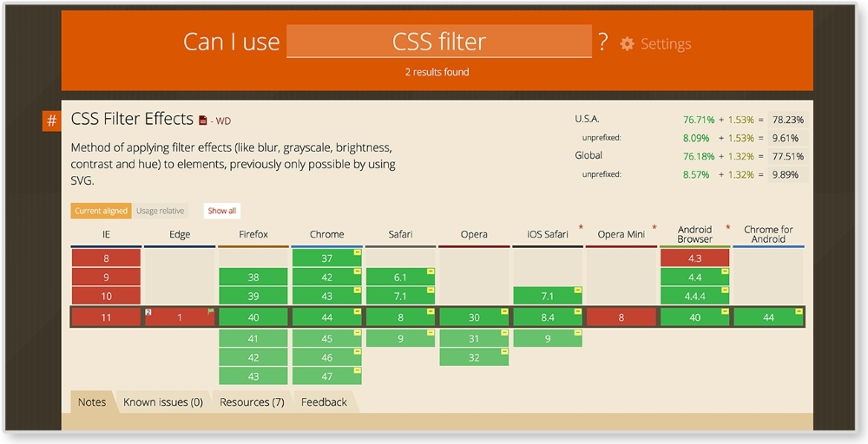Click the 77.51% Global total value
Screen dimensions: 868x444
[x=788, y=156]
